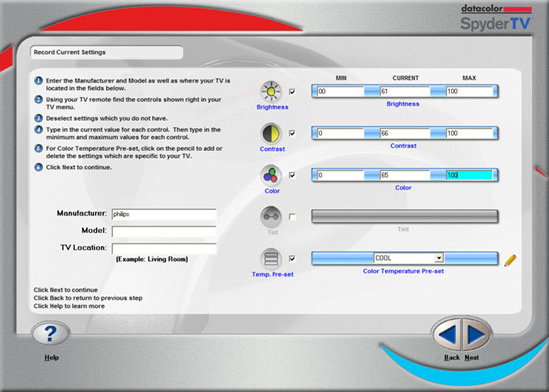Uncheck the Contrast checkbox
The height and width of the screenshot is (392, 549).
292,133
